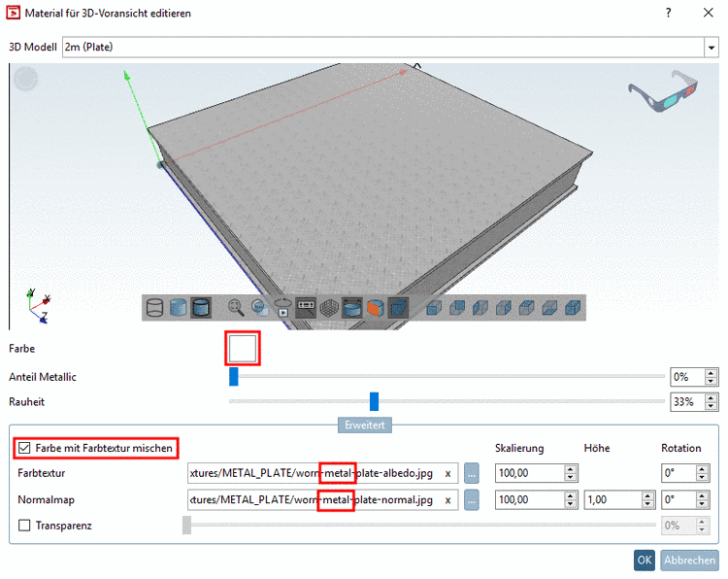Select shaded with edges display mode icon
The width and height of the screenshot is (728, 579).
(201, 308)
